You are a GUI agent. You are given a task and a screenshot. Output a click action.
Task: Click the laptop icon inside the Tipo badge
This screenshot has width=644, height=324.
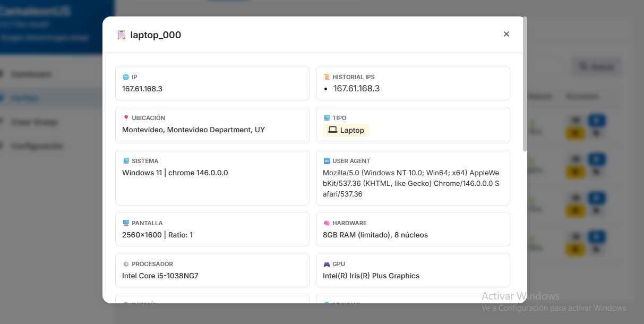(x=333, y=130)
